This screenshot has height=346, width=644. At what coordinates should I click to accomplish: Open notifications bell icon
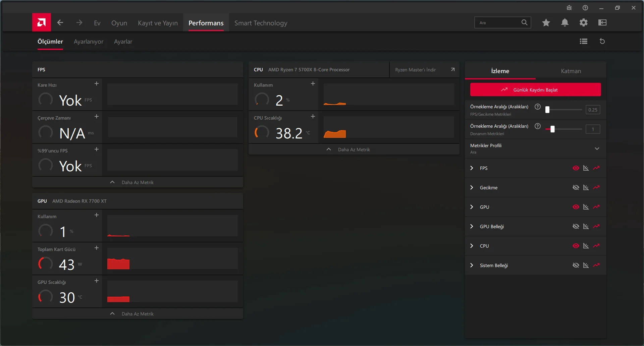point(565,22)
